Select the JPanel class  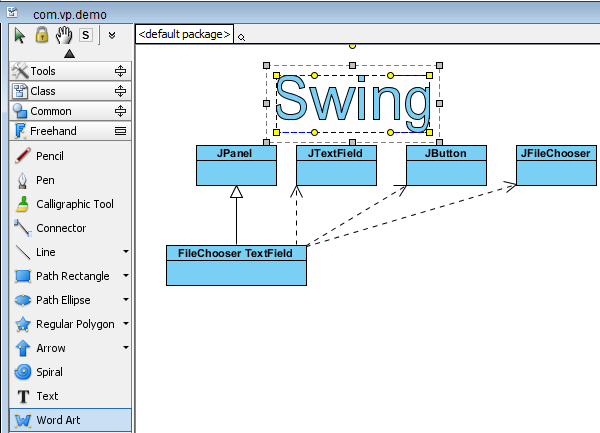click(236, 165)
